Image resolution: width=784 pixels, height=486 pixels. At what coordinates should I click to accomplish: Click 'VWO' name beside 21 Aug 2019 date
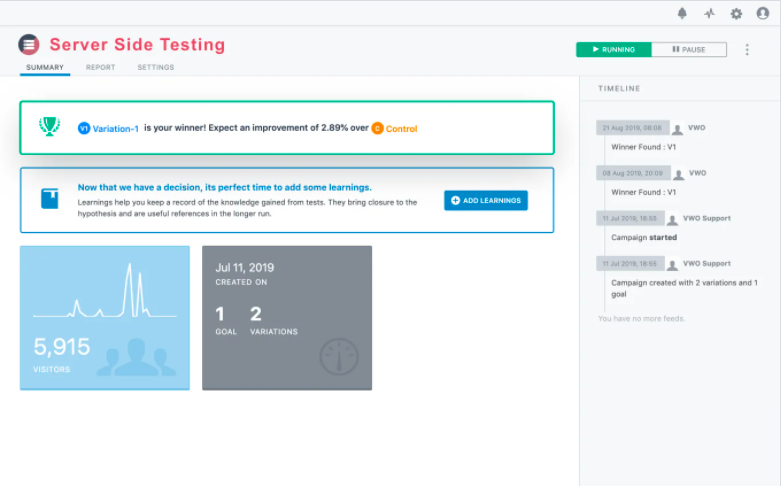pos(696,128)
